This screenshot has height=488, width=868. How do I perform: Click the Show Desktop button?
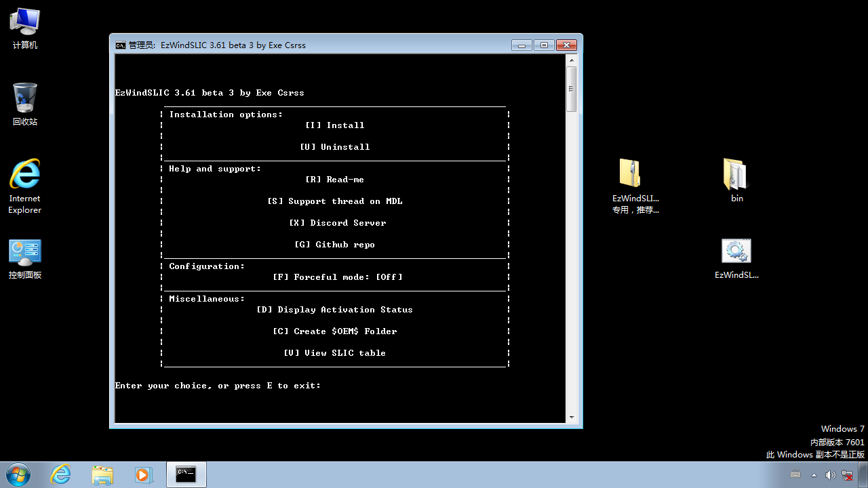tap(863, 474)
